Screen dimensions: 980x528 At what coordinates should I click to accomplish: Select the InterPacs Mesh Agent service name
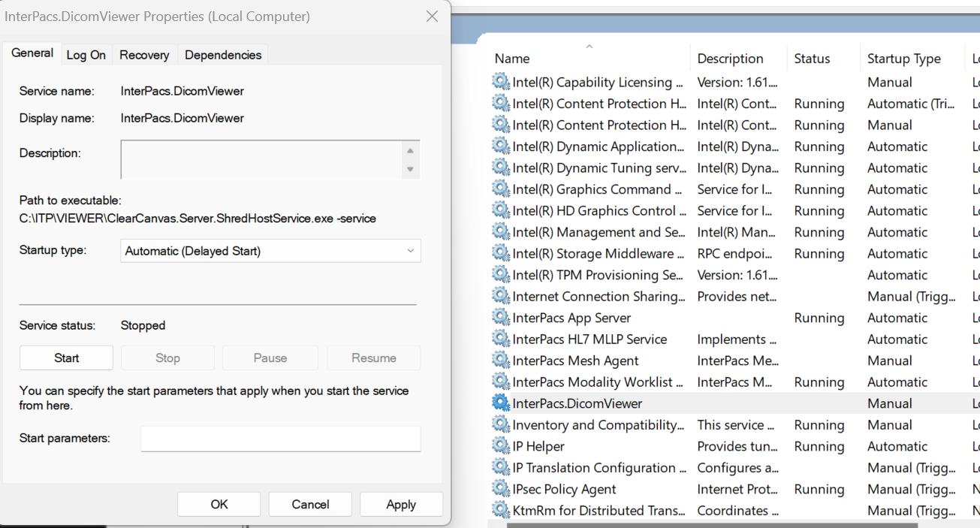pos(575,361)
